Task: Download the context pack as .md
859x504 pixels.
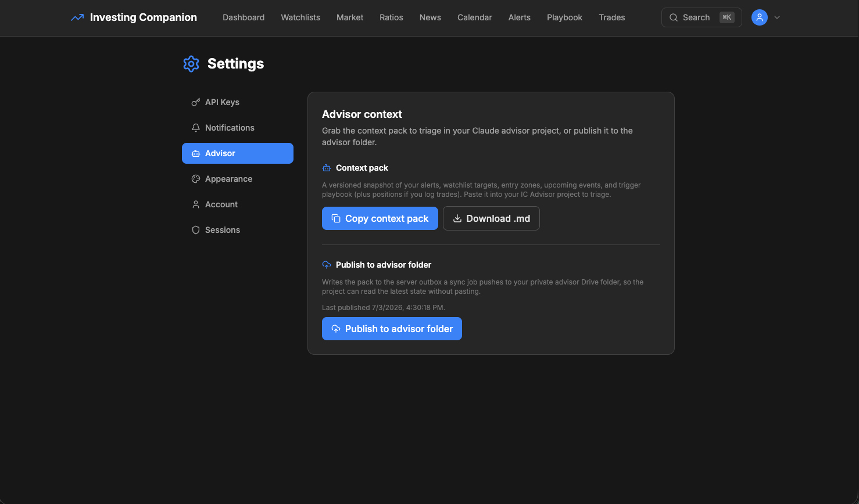Action: [491, 218]
